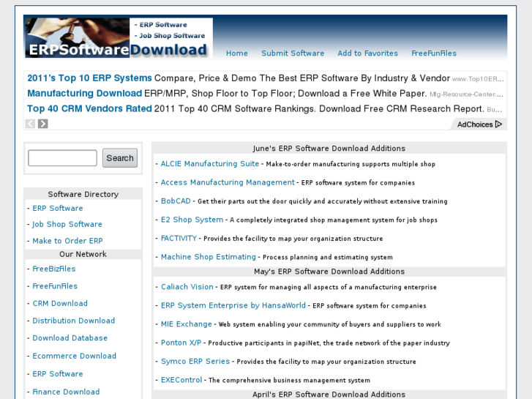Show previous ad with left arrow

point(30,124)
